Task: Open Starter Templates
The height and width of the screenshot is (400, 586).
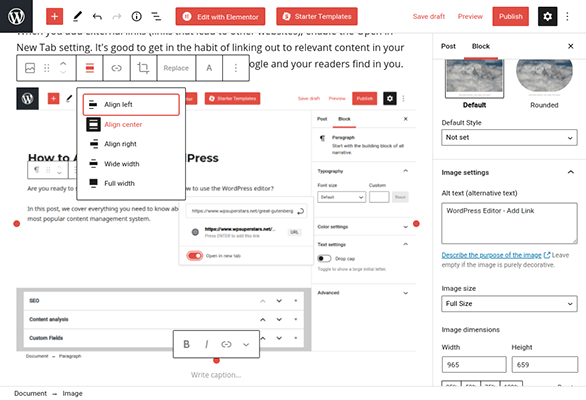Action: click(x=317, y=16)
